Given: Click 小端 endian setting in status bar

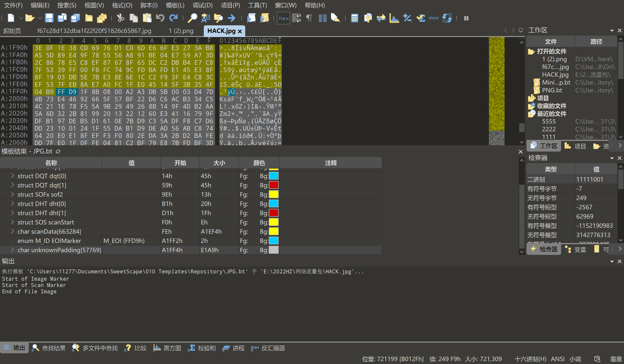Looking at the screenshot, I should coord(575,359).
